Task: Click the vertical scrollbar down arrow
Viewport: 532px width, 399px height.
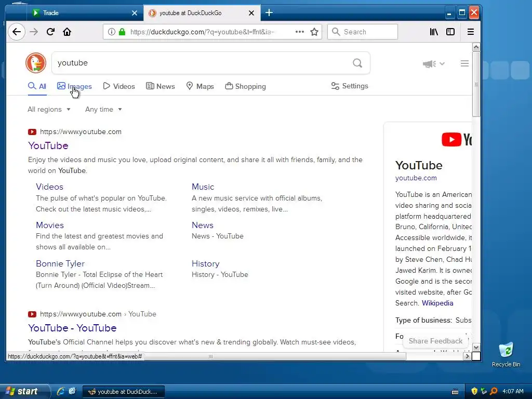Action: 476,347
